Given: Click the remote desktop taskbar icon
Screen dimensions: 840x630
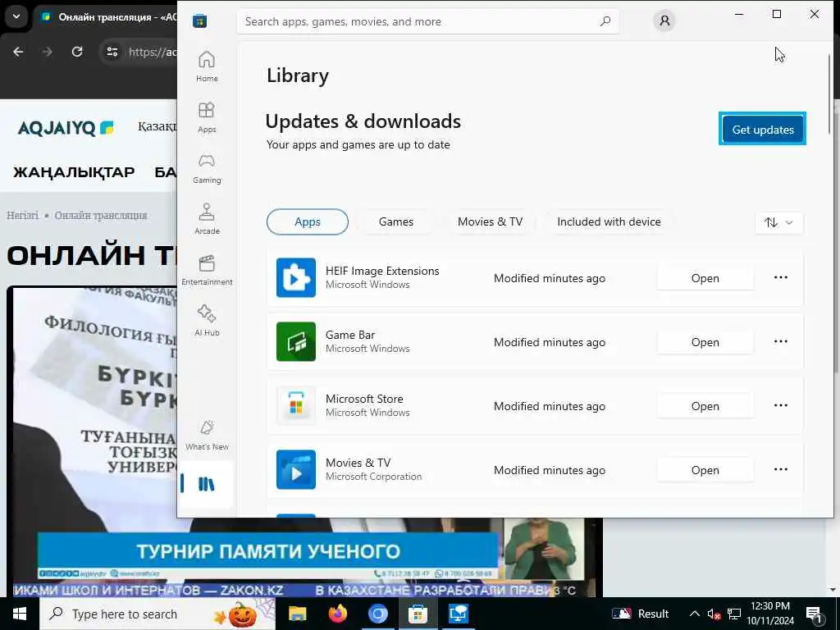Looking at the screenshot, I should (459, 614).
